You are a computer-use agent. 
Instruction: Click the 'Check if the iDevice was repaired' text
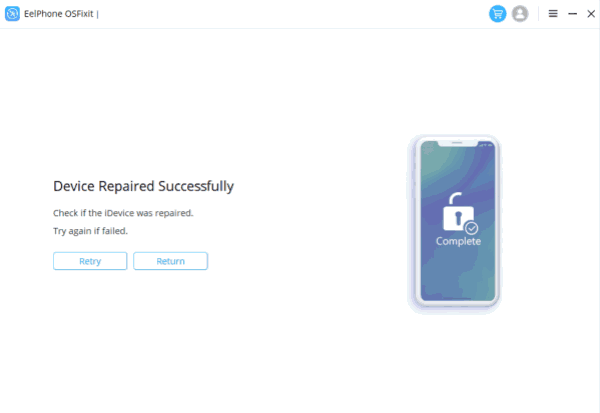[x=123, y=213]
